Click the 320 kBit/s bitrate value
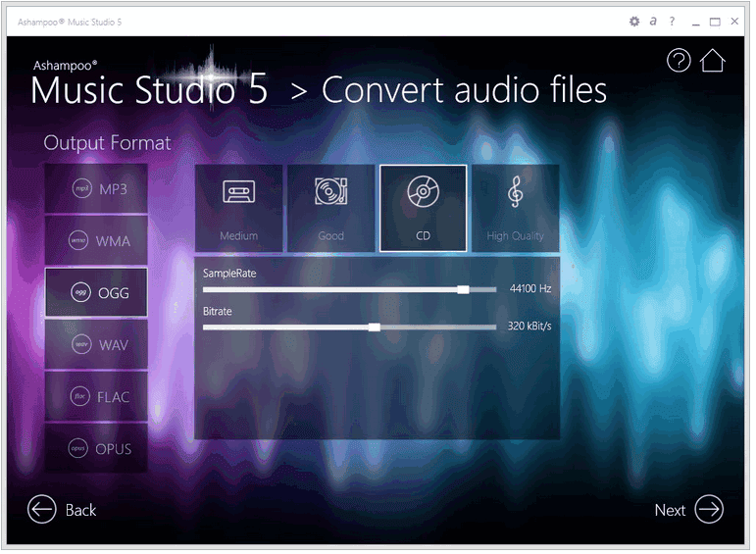 [x=529, y=327]
